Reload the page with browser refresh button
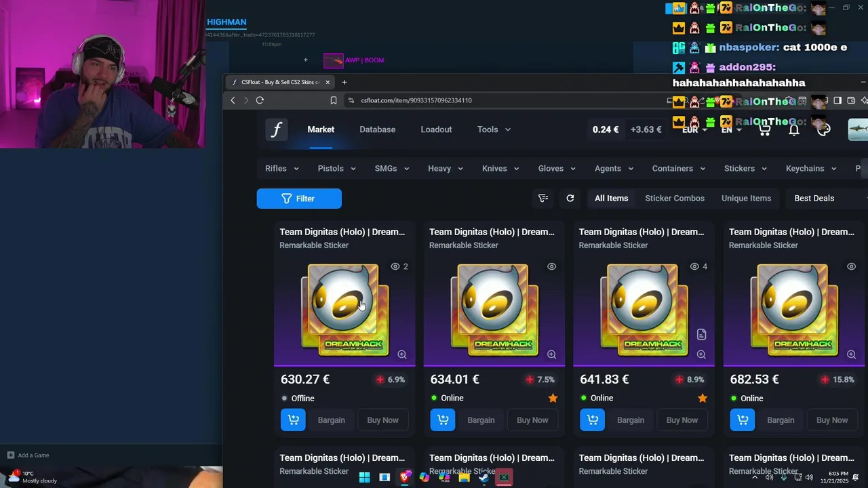This screenshot has height=488, width=868. [x=260, y=100]
